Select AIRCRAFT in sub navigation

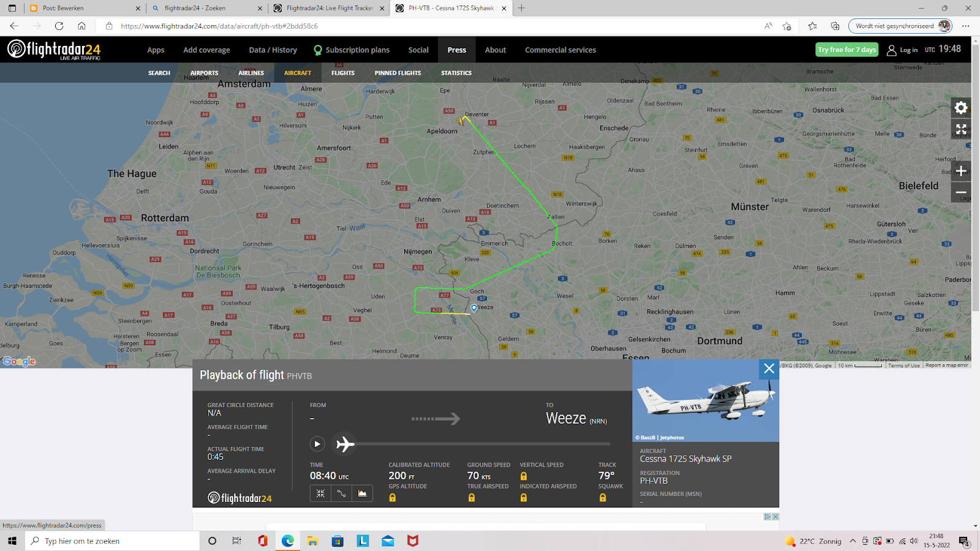(298, 73)
